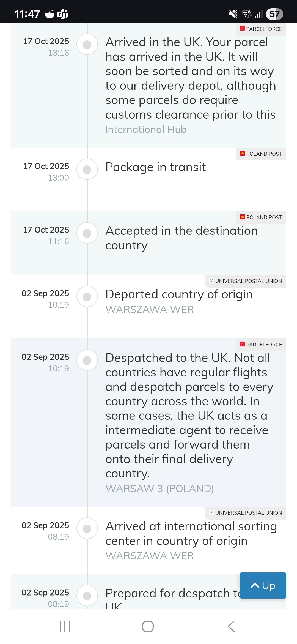Tap the timeline marker for Despatched to the UK
This screenshot has height=644, width=297.
tap(87, 360)
